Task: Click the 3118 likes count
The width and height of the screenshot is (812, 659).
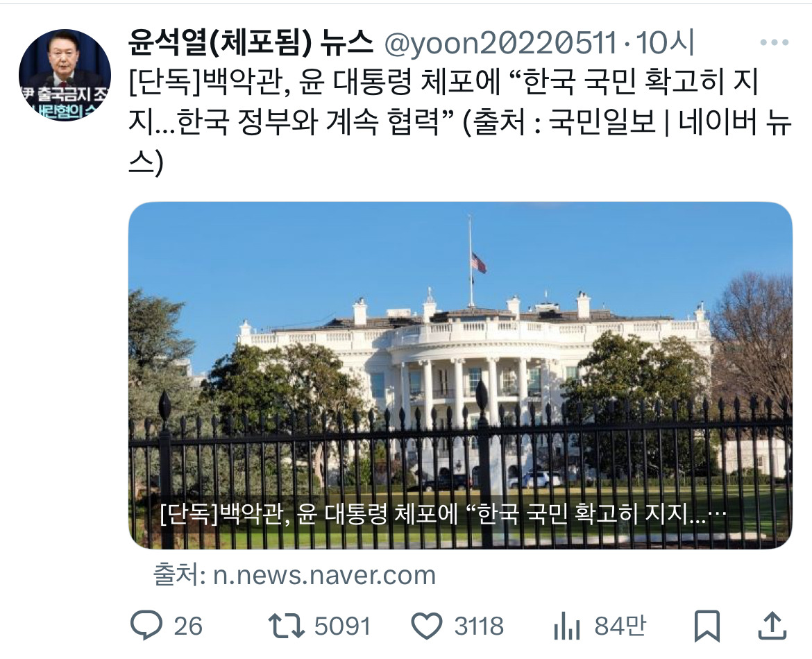Action: coord(479,626)
